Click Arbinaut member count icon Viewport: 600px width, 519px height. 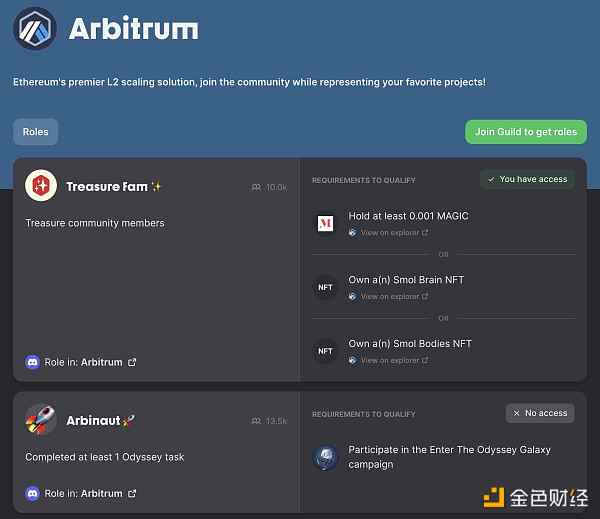[x=257, y=421]
